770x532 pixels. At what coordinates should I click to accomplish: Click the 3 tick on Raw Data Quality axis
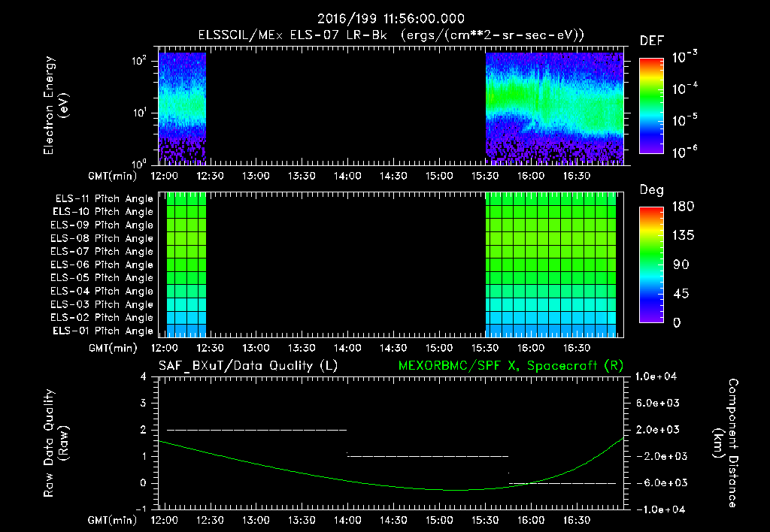click(144, 403)
